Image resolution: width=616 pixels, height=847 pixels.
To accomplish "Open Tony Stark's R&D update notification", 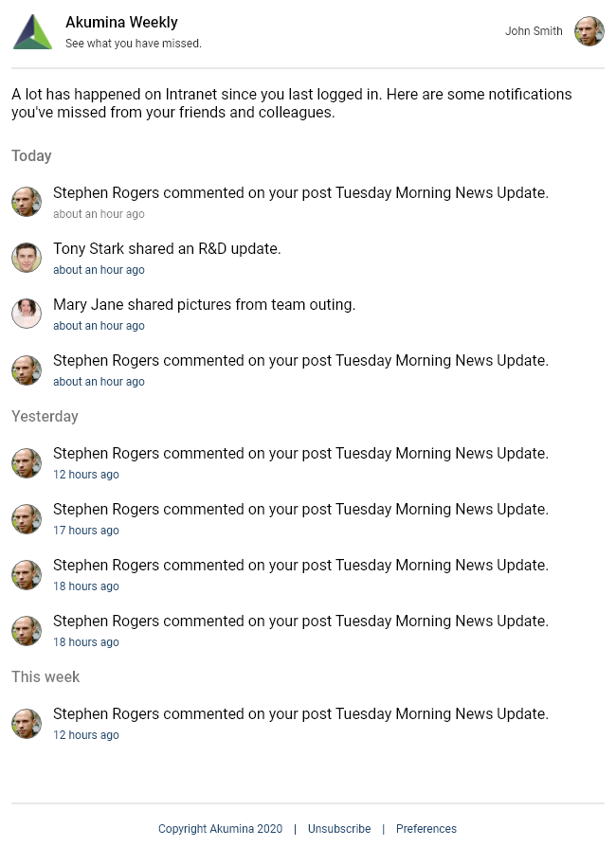I will pos(167,249).
